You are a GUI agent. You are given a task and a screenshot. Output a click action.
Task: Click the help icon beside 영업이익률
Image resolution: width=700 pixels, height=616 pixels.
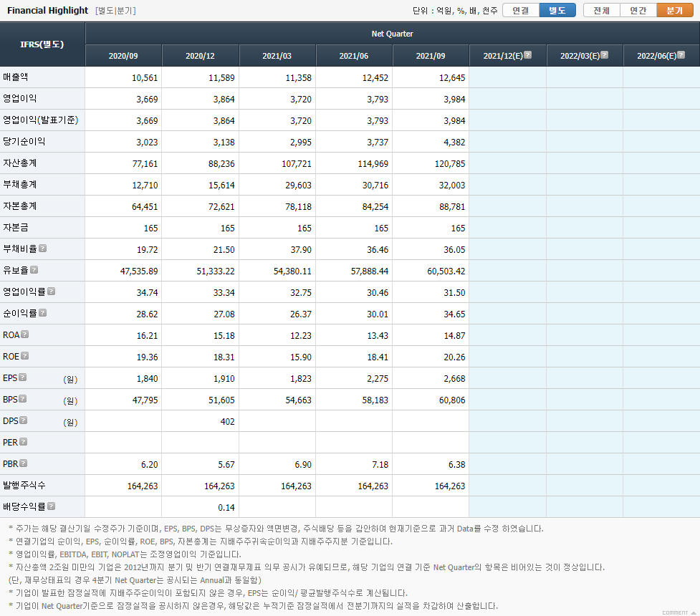(x=52, y=291)
